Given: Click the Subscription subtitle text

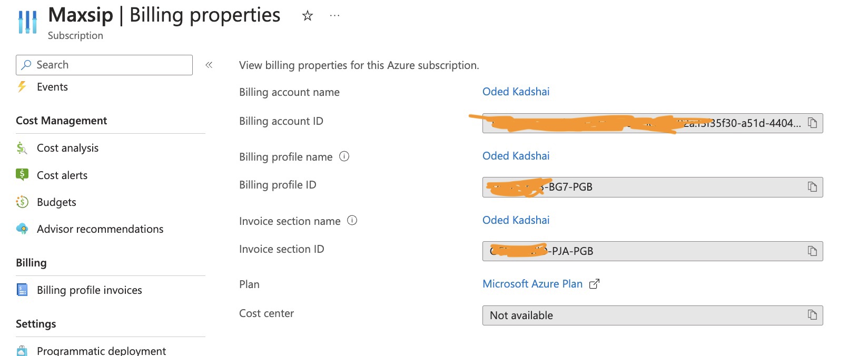Looking at the screenshot, I should (x=75, y=35).
